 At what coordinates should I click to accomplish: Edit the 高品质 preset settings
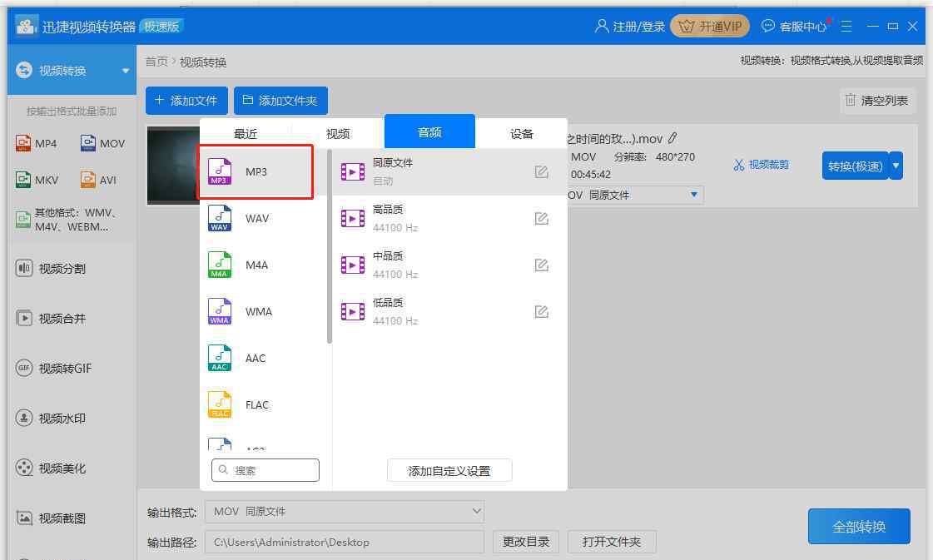point(541,218)
